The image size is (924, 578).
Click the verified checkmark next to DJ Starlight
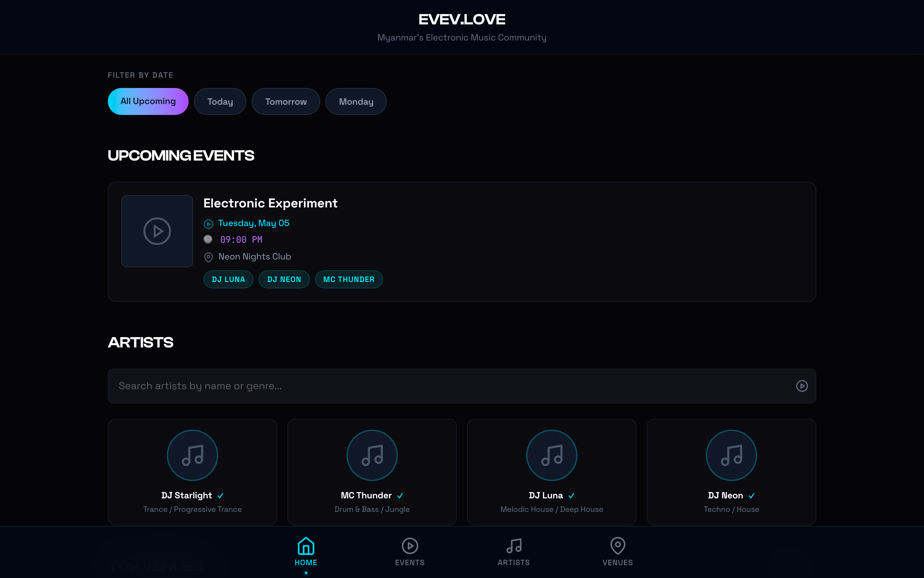point(220,496)
